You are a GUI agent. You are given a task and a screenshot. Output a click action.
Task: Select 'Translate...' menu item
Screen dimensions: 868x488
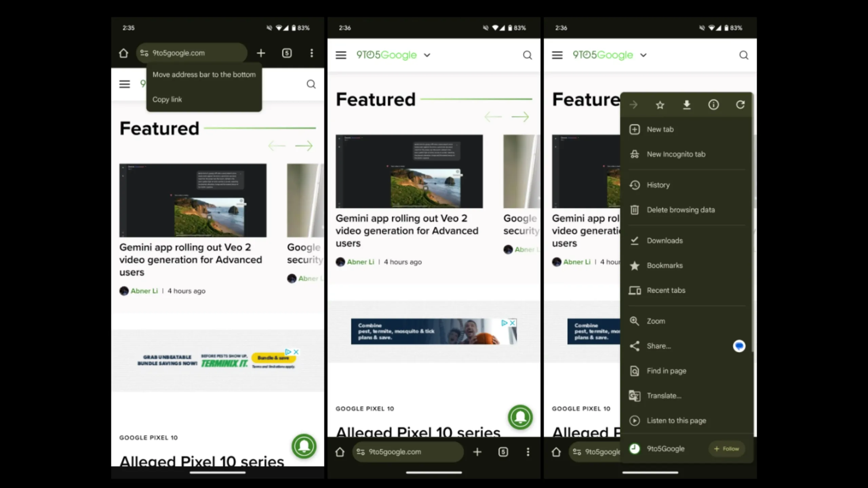(x=686, y=396)
